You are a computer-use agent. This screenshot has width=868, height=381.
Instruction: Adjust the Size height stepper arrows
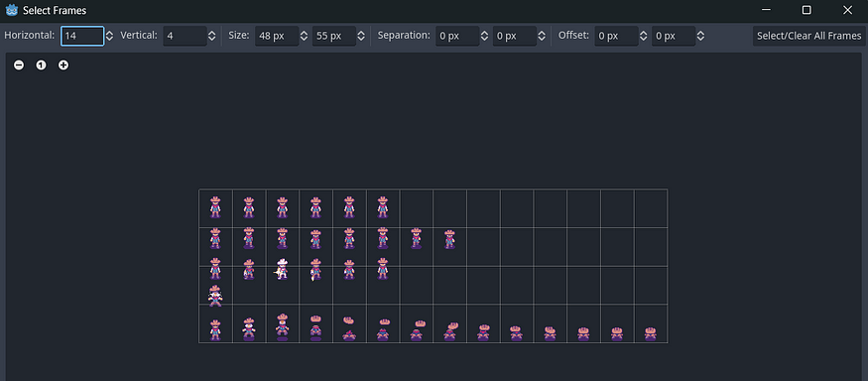pyautogui.click(x=361, y=36)
